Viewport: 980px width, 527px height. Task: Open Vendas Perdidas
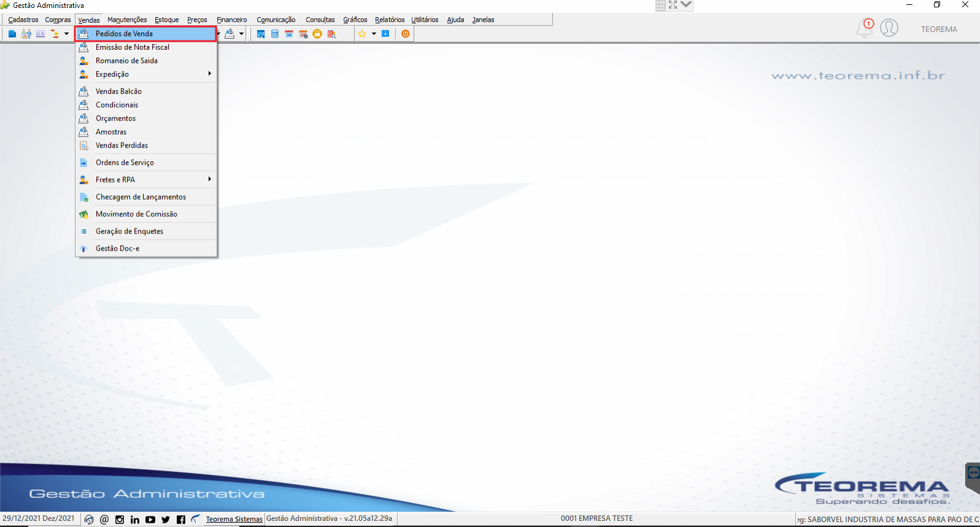[x=146, y=146]
